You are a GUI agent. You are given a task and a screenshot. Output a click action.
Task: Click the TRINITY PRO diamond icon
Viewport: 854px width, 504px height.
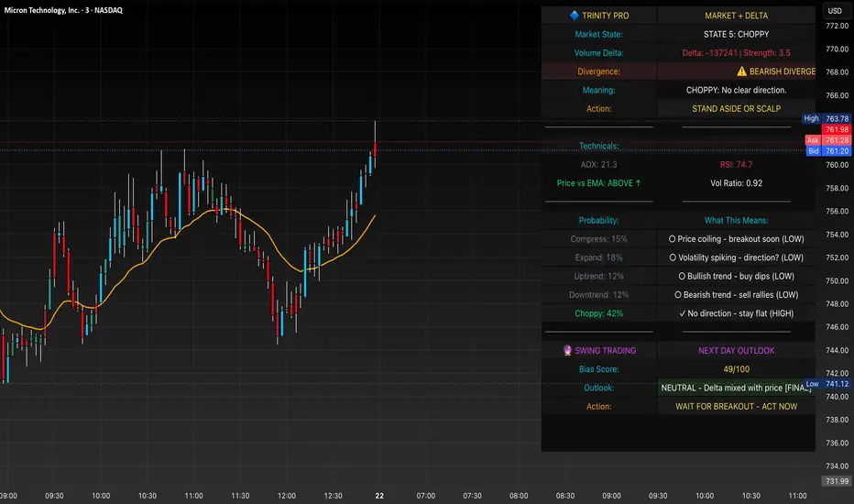tap(574, 16)
